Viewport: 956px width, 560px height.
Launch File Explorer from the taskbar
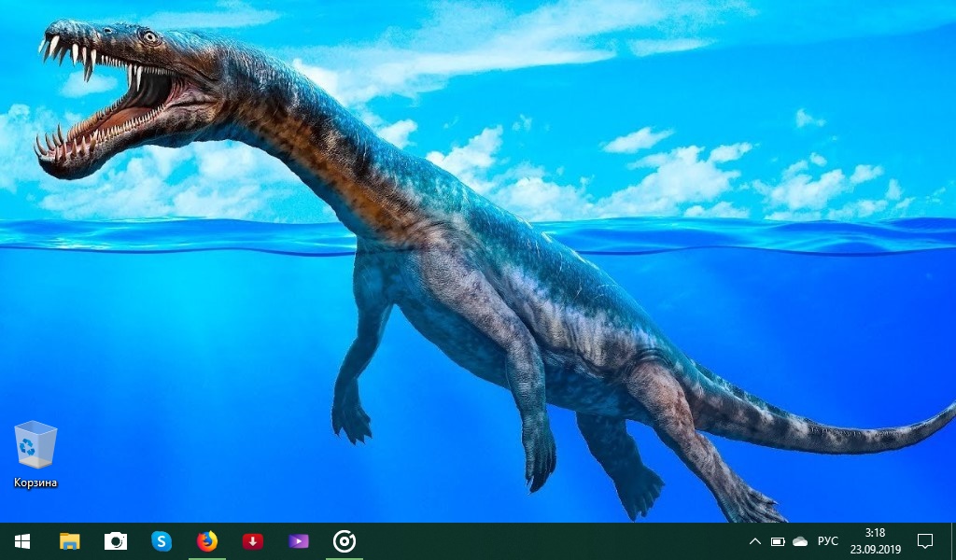coord(70,541)
